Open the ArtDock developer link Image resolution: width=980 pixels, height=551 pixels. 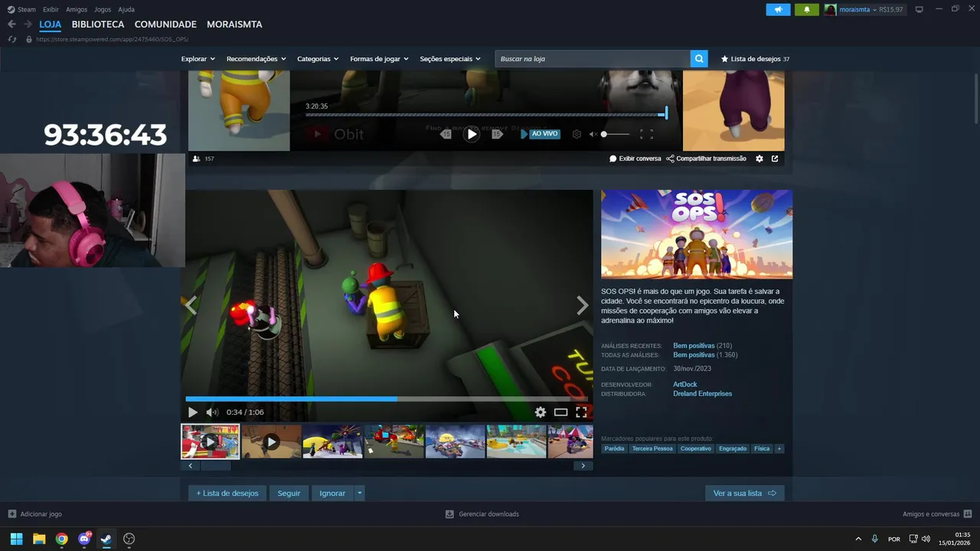tap(685, 384)
